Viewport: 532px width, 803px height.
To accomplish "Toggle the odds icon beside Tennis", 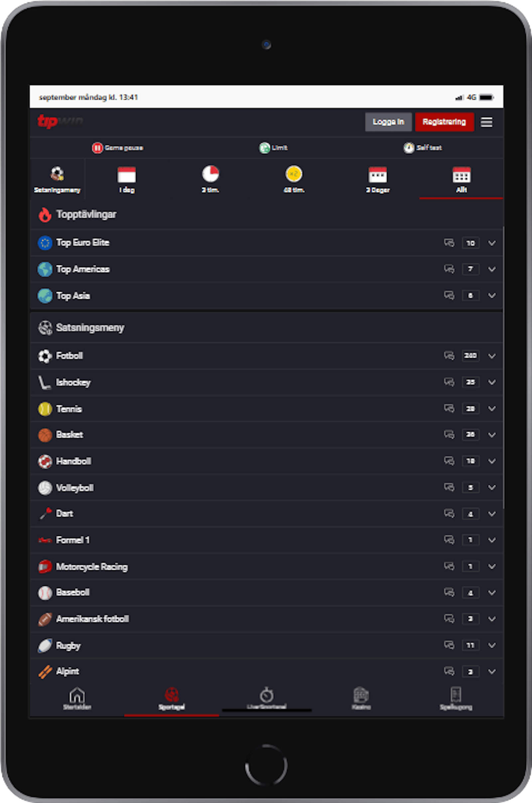I will pos(449,408).
